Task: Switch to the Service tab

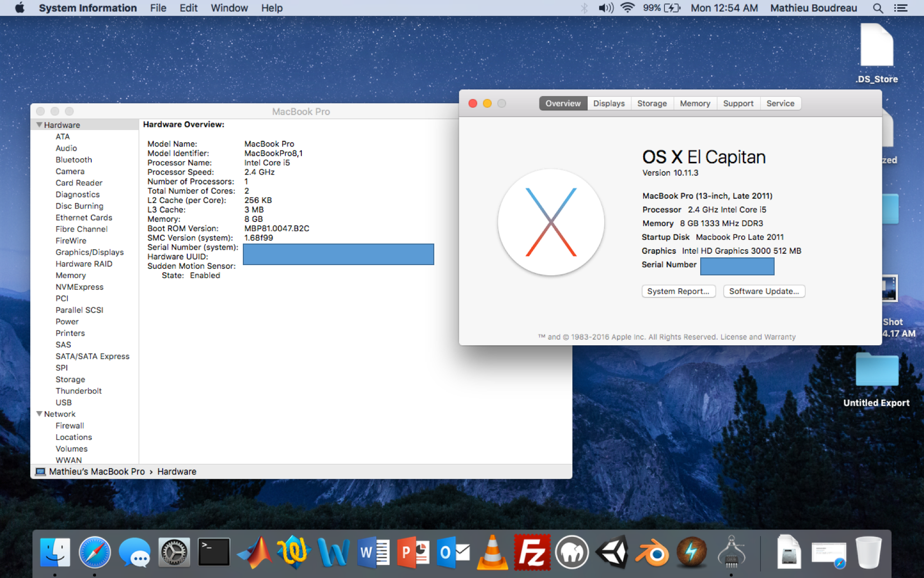Action: 780,103
